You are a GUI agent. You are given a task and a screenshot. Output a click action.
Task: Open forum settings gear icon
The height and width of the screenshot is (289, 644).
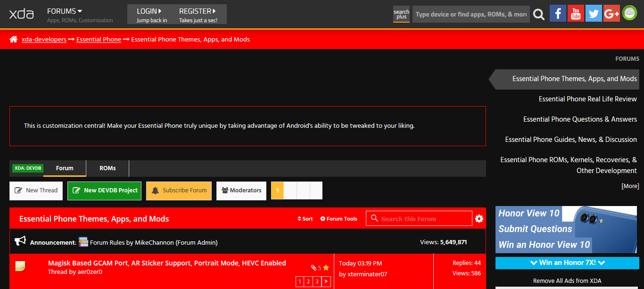[x=479, y=219]
